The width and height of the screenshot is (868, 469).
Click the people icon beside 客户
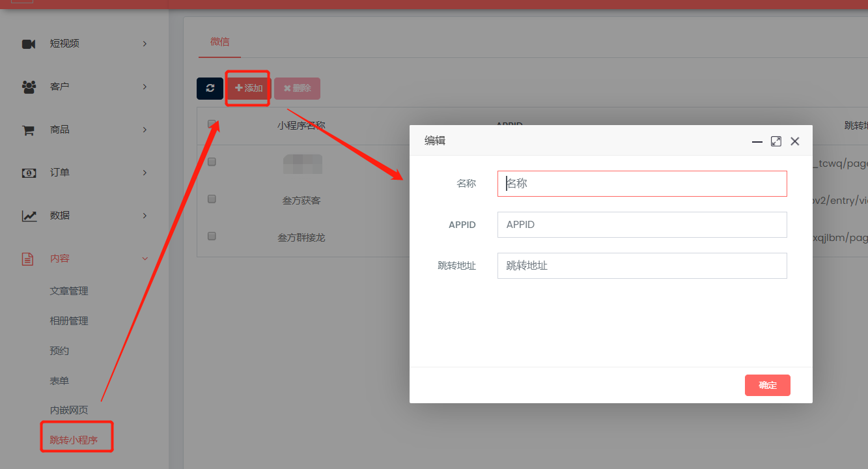[x=29, y=87]
